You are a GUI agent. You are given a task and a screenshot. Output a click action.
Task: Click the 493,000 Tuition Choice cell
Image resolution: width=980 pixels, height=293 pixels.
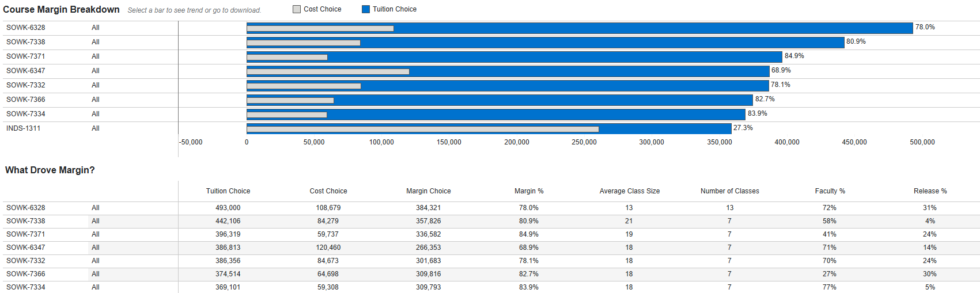click(228, 208)
